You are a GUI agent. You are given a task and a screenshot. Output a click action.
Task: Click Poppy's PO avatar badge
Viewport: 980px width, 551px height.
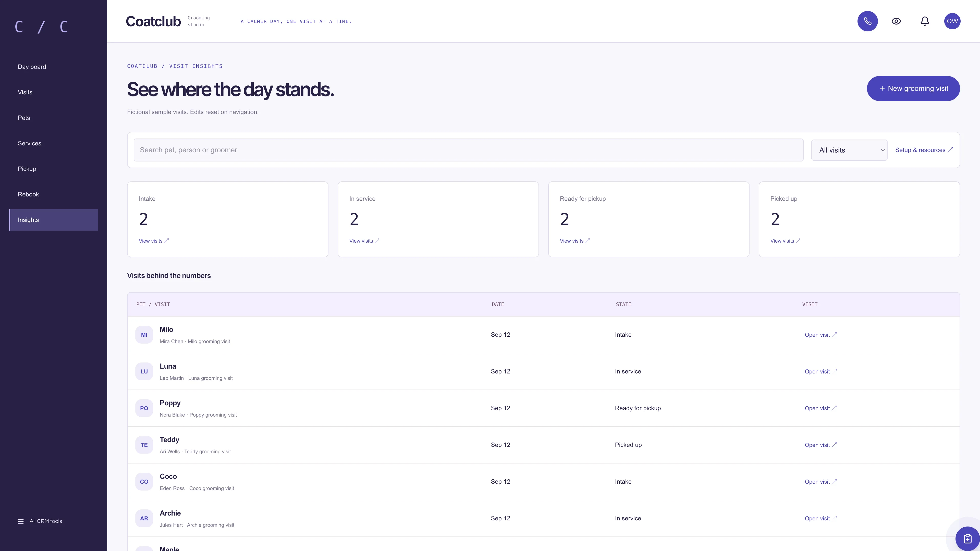coord(144,408)
